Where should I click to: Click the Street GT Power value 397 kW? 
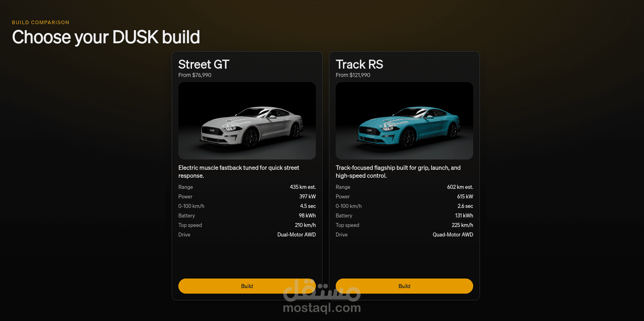coord(307,196)
